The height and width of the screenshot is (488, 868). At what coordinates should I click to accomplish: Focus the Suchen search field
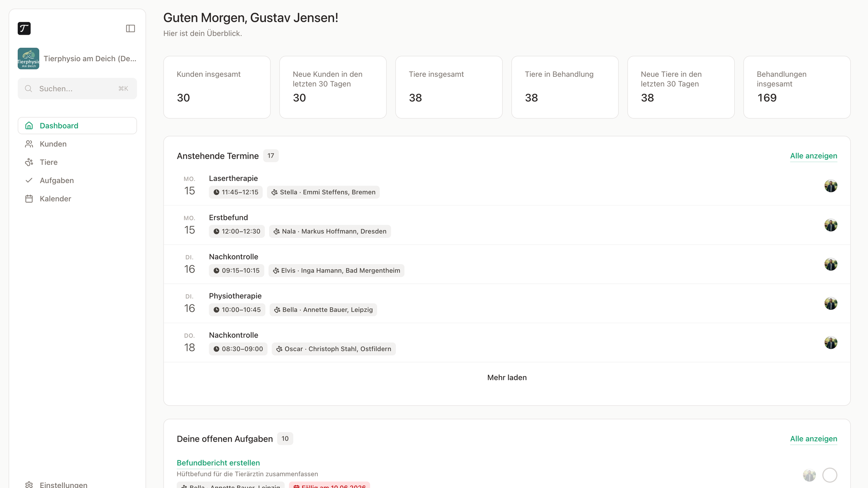tap(77, 88)
